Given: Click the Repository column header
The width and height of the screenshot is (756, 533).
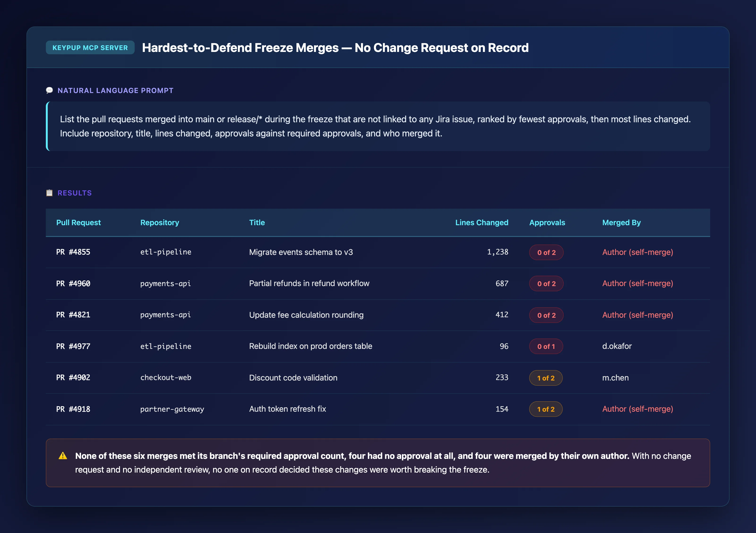Looking at the screenshot, I should [x=160, y=222].
